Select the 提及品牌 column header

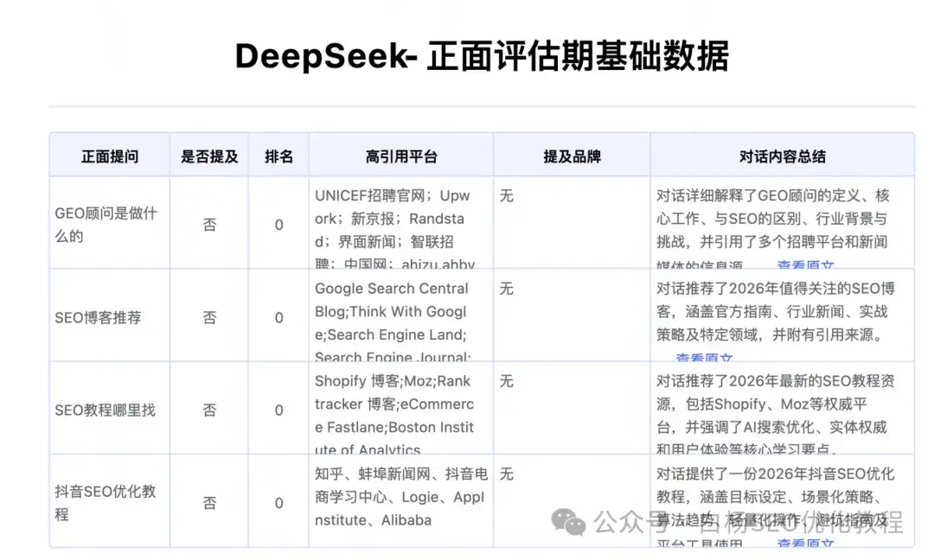(572, 156)
